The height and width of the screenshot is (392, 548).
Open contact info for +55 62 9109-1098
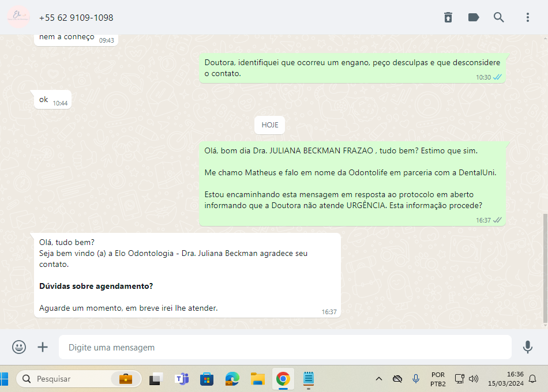coord(76,17)
